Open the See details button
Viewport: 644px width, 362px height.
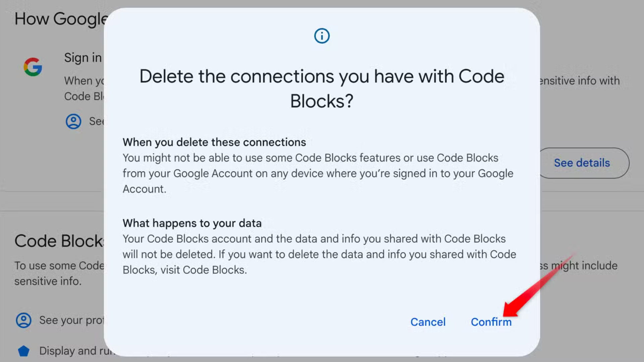click(x=582, y=163)
